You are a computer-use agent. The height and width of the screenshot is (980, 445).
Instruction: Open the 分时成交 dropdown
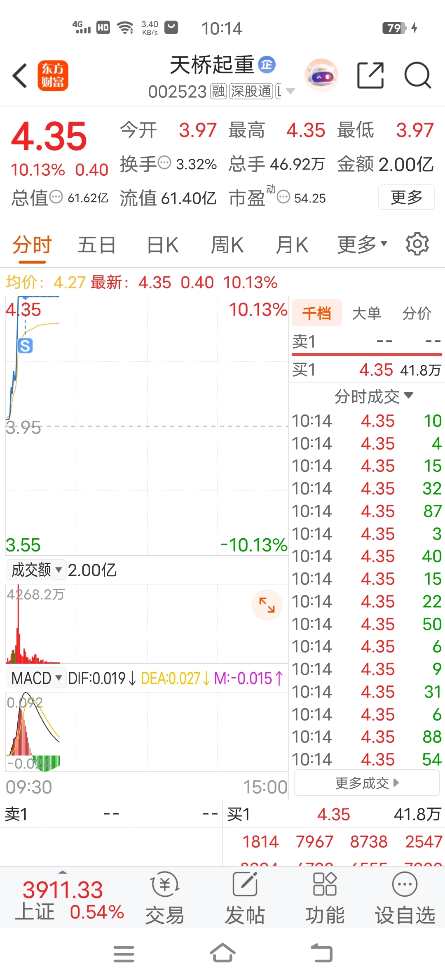(373, 396)
